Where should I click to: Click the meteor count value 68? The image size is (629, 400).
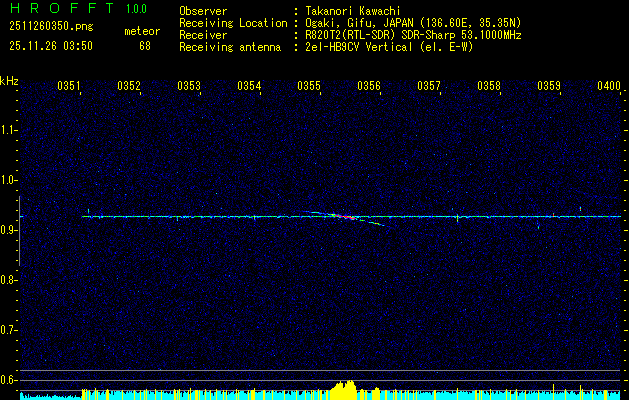(x=145, y=46)
